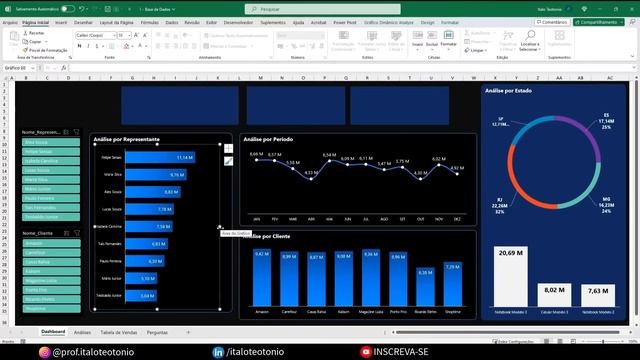Toggle underline (S) formatting

[x=97, y=46]
